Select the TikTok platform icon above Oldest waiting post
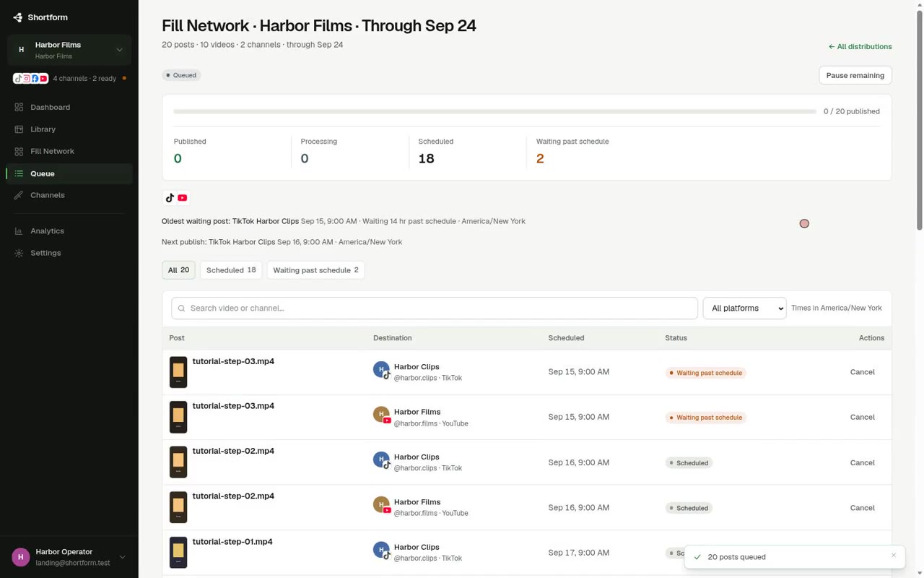The image size is (924, 578). [x=170, y=198]
